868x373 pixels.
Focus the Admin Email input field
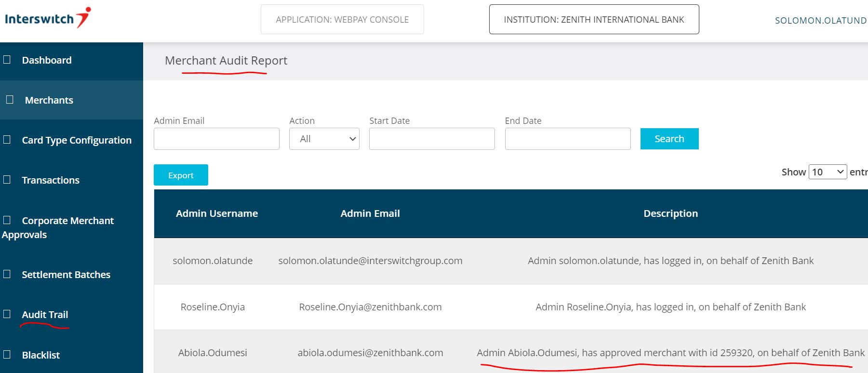tap(216, 139)
